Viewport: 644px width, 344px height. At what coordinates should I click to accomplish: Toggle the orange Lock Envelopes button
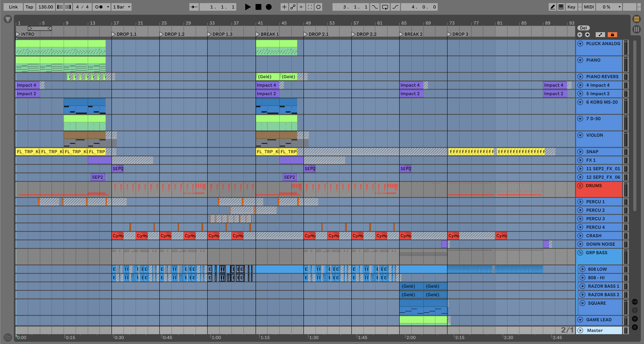(612, 35)
